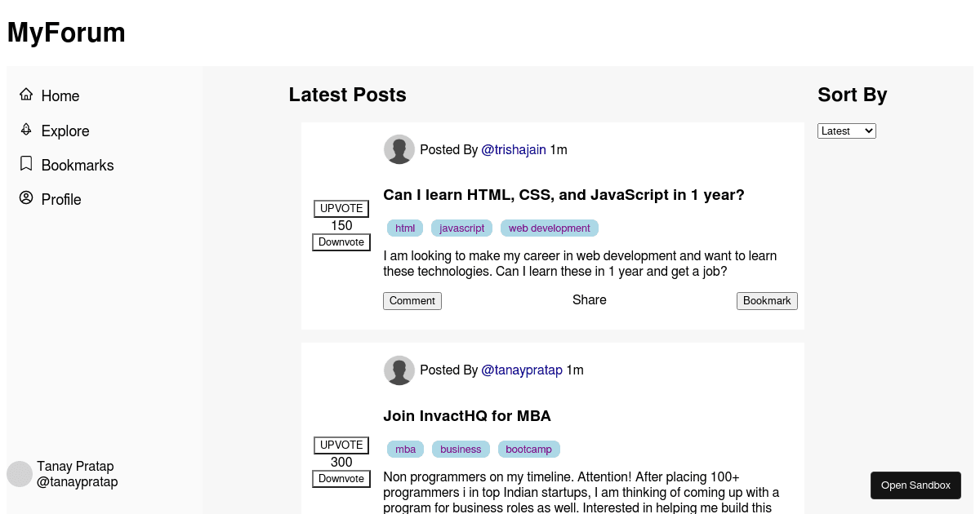
Task: Click the gray user avatar at sidebar bottom
Action: click(x=20, y=474)
